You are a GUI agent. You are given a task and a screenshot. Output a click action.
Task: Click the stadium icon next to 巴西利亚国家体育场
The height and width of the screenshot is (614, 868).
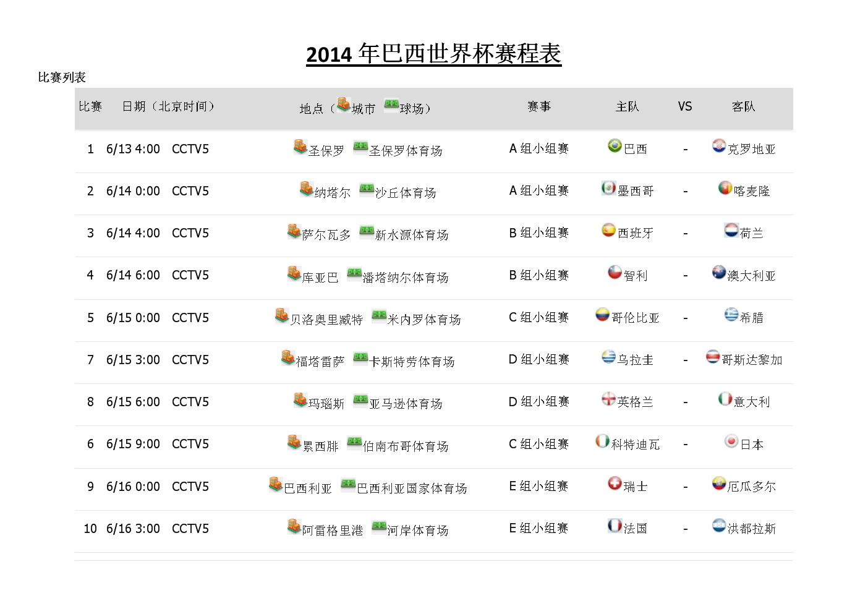point(348,484)
